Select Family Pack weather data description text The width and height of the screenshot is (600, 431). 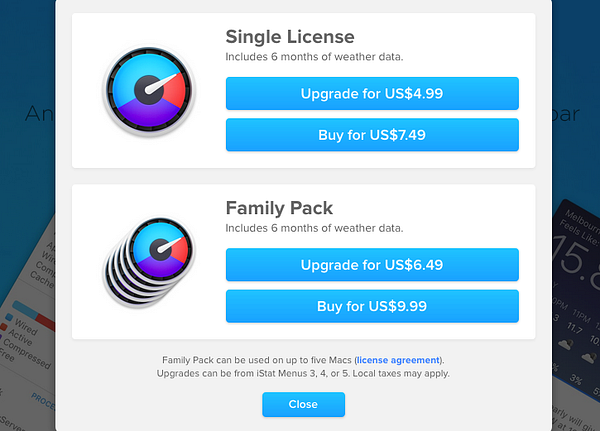click(x=314, y=228)
